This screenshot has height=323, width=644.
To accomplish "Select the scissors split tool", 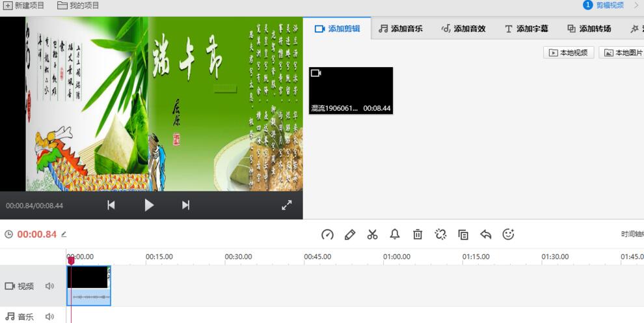I will click(x=373, y=234).
